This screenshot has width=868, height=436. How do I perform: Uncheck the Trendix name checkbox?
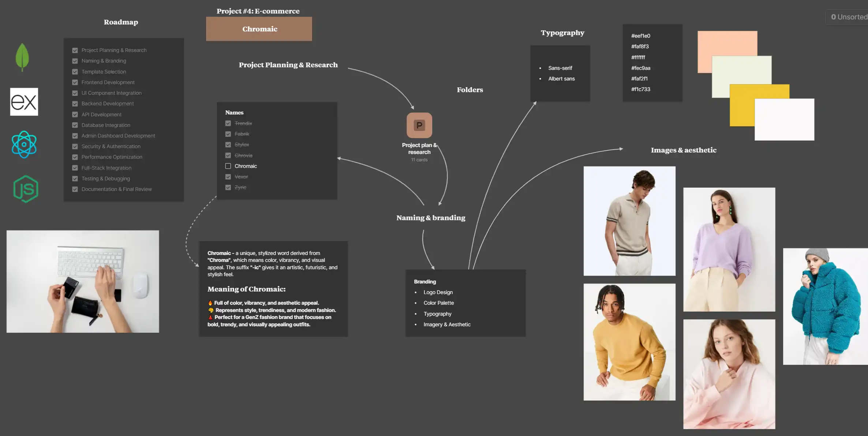(x=228, y=123)
